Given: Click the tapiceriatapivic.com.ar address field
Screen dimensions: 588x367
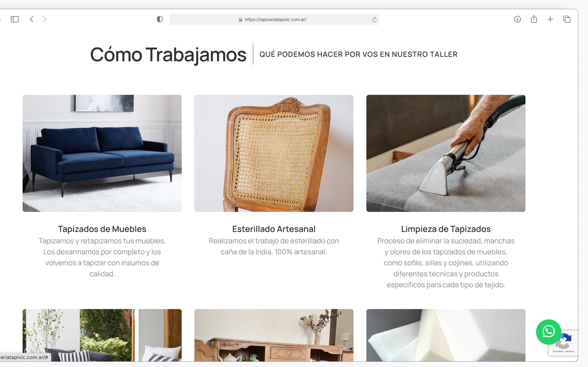Looking at the screenshot, I should click(275, 19).
